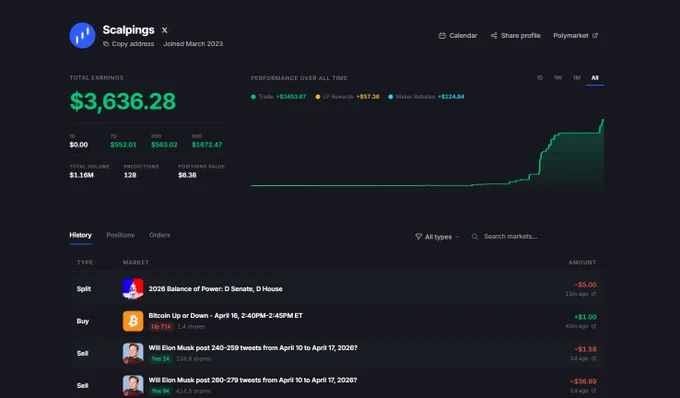680x398 pixels.
Task: Open 2026 Balance of Power market thumbnail
Action: (133, 289)
